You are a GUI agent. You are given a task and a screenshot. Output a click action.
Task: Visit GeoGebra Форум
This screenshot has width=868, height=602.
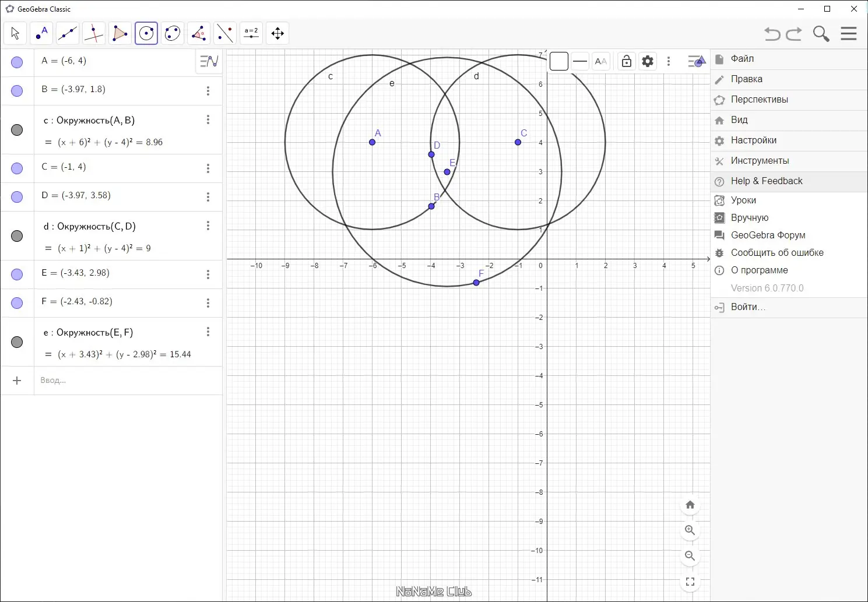(x=789, y=235)
